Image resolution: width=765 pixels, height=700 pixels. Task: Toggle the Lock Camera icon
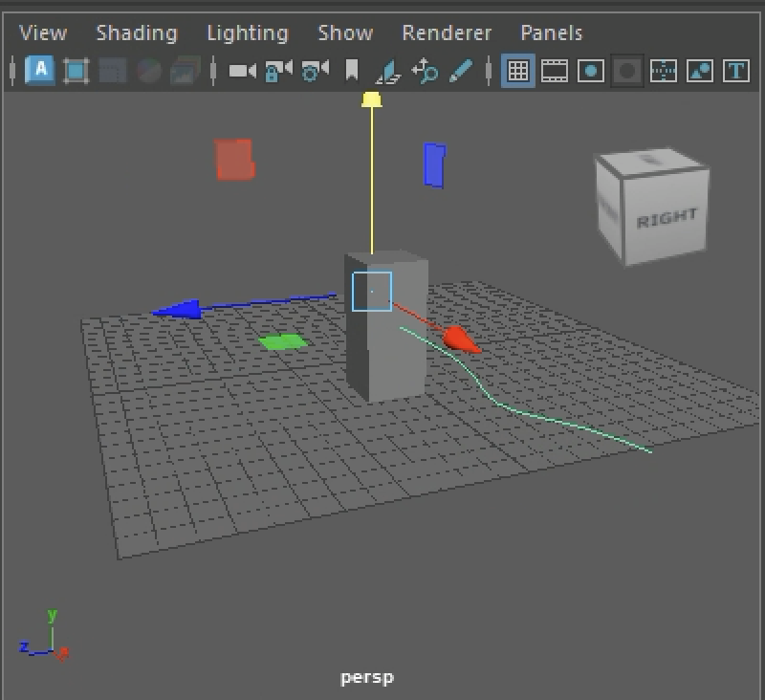(278, 71)
